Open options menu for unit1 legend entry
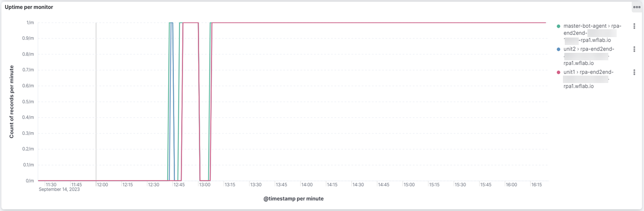The width and height of the screenshot is (644, 211). [x=634, y=72]
